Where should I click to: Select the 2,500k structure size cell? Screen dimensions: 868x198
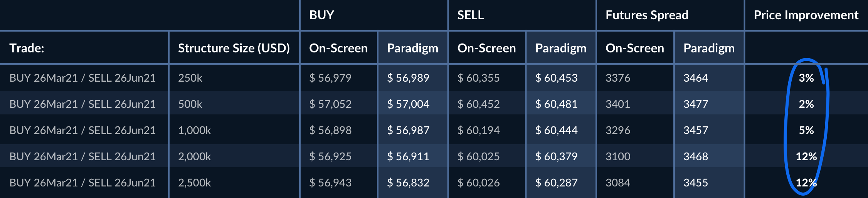[194, 183]
